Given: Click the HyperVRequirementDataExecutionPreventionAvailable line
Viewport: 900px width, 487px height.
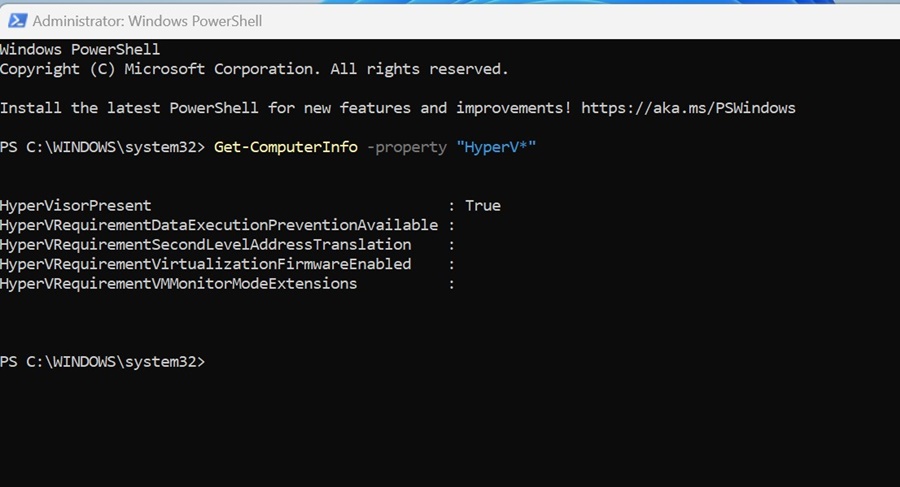Looking at the screenshot, I should click(x=219, y=225).
